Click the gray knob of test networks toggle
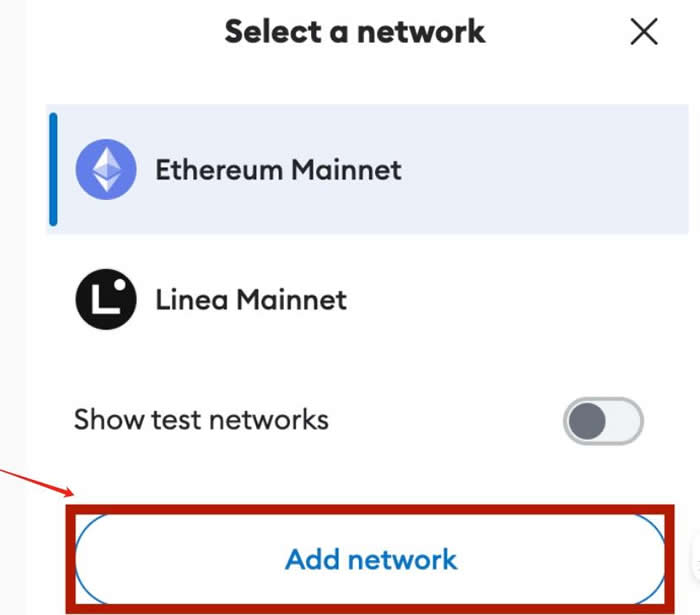The height and width of the screenshot is (615, 700). [587, 421]
